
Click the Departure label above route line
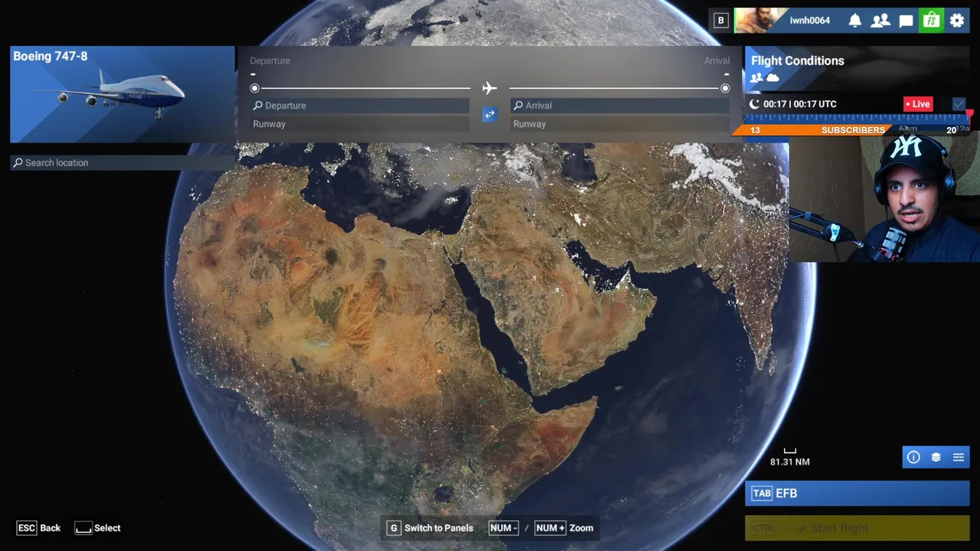pos(269,60)
